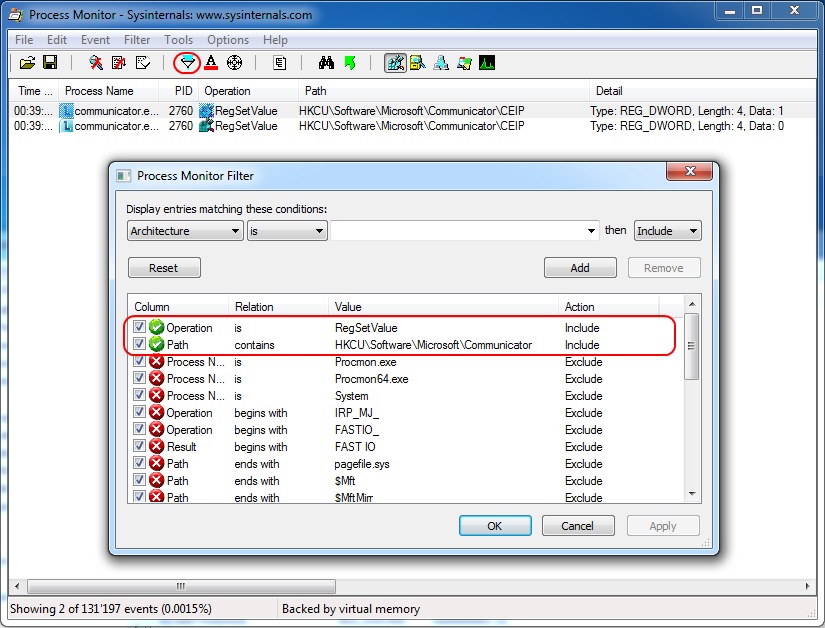
Task: Toggle checkbox for Process Name is Procmon64.exe
Action: pos(139,378)
